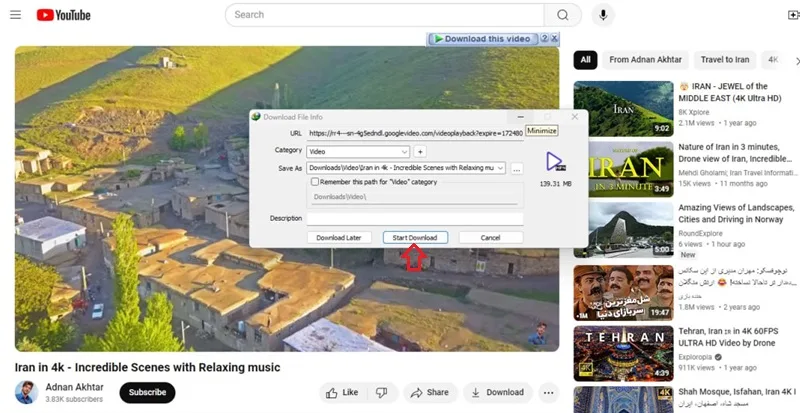Click the search magnifier icon

coord(562,15)
